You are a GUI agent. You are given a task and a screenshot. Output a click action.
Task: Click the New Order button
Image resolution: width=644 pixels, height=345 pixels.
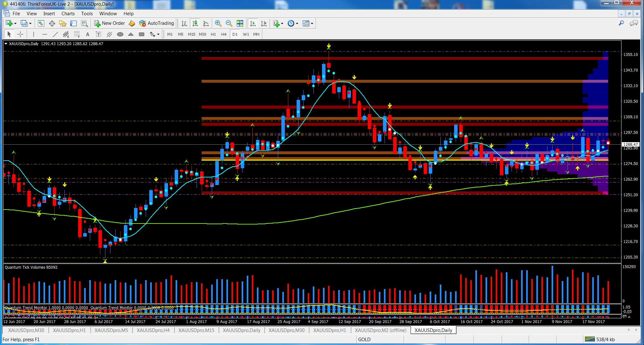coord(110,23)
